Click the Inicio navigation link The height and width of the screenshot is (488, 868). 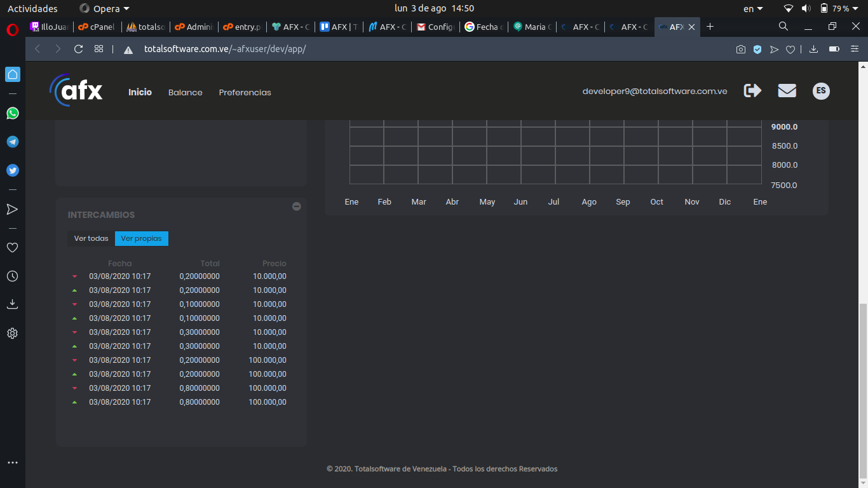point(140,92)
